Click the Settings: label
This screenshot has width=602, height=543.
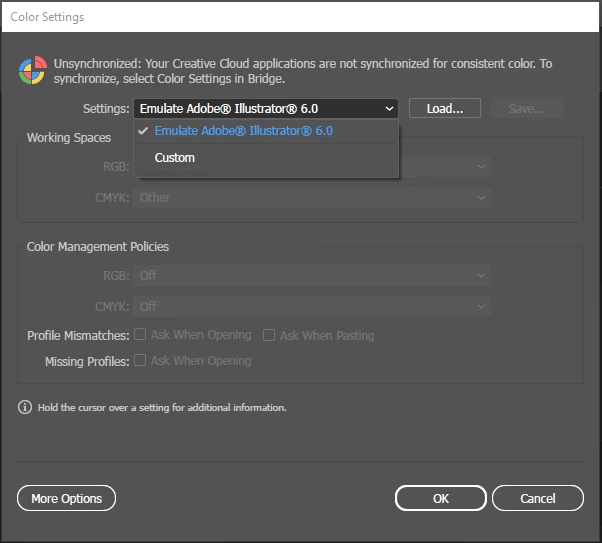click(x=106, y=109)
